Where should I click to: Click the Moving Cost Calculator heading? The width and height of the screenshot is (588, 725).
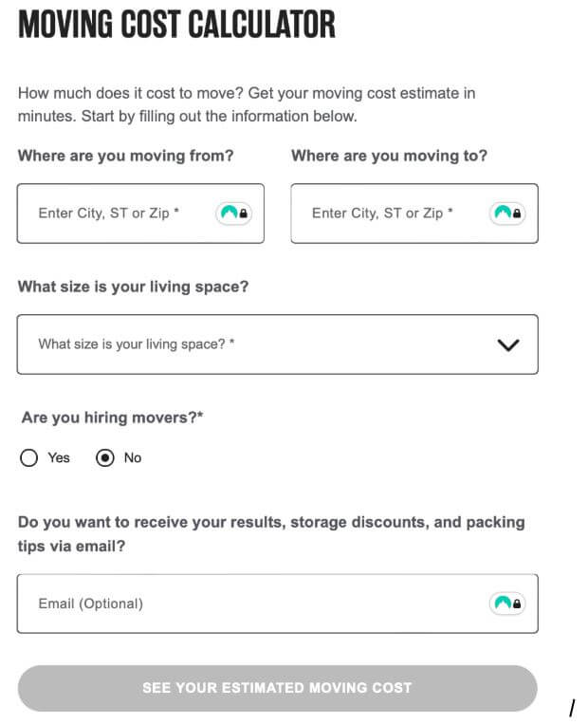pos(176,24)
